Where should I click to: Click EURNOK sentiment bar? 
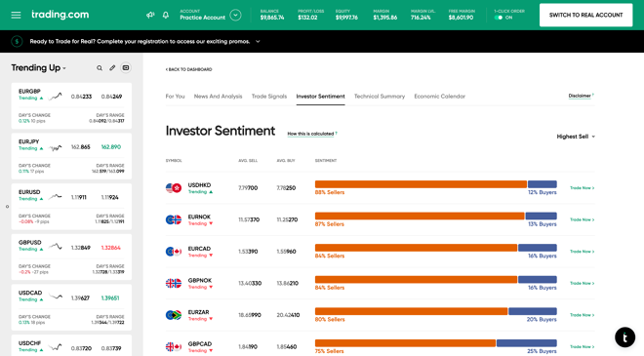tap(436, 216)
